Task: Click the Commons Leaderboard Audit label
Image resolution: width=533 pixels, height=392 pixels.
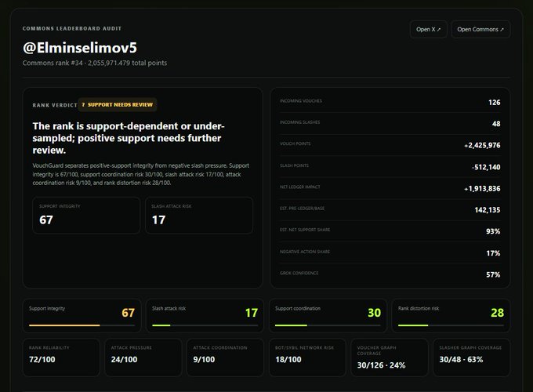Action: pos(72,28)
